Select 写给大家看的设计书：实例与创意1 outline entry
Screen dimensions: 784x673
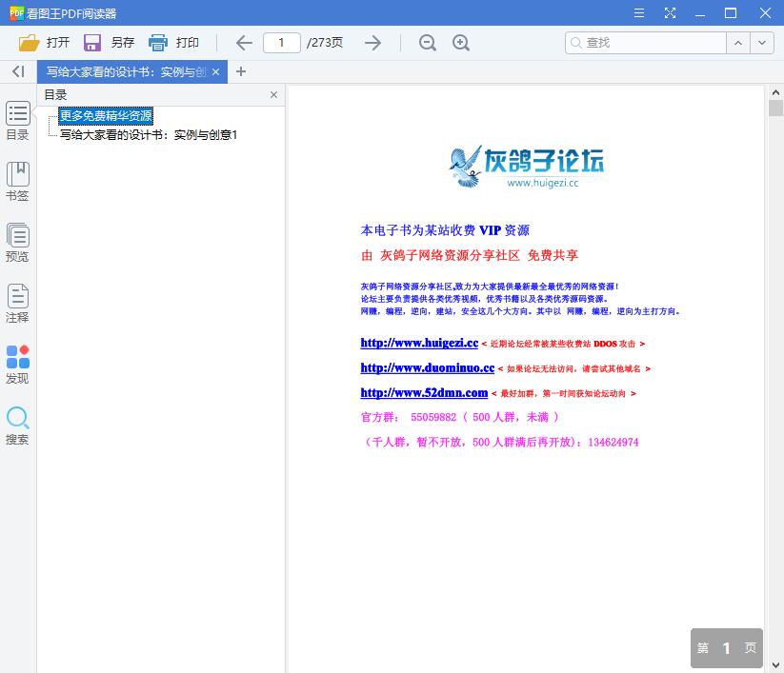[149, 135]
